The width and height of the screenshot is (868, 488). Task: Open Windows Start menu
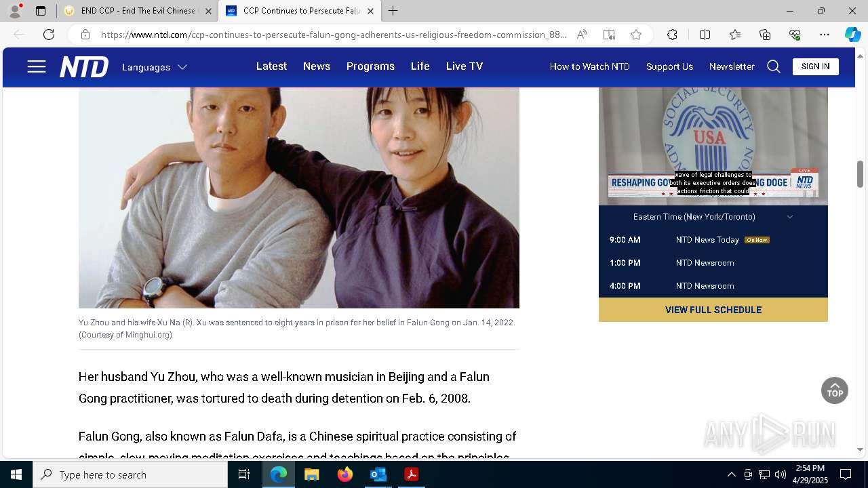[x=16, y=474]
